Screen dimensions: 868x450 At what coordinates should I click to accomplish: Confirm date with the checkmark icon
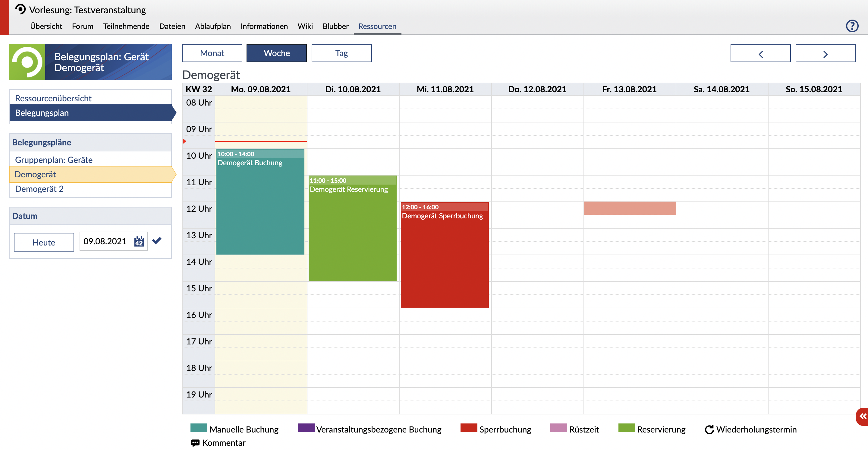[x=157, y=241]
